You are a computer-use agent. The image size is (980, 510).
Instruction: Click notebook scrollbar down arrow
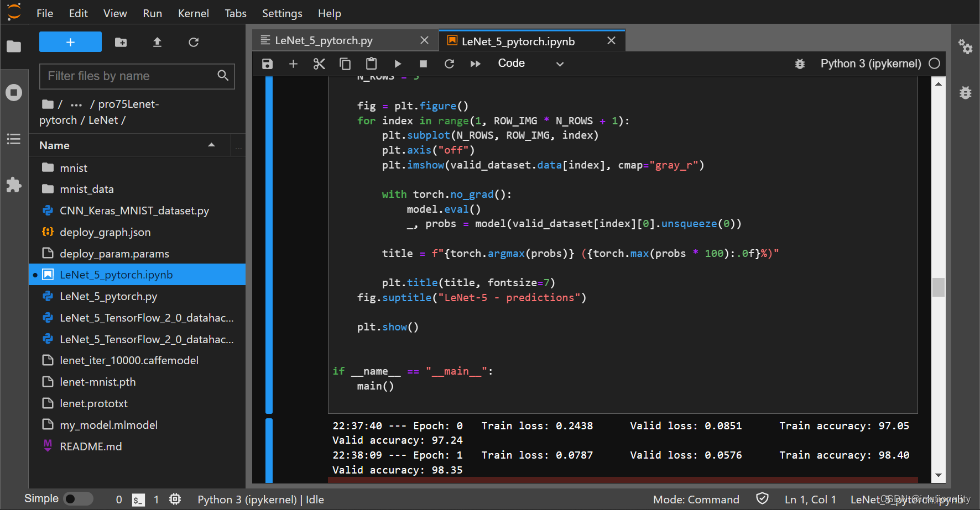tap(939, 475)
